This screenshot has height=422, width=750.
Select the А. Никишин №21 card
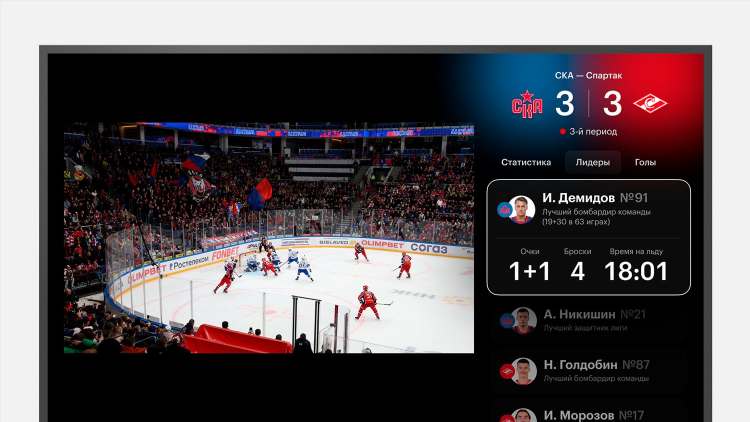[589, 321]
